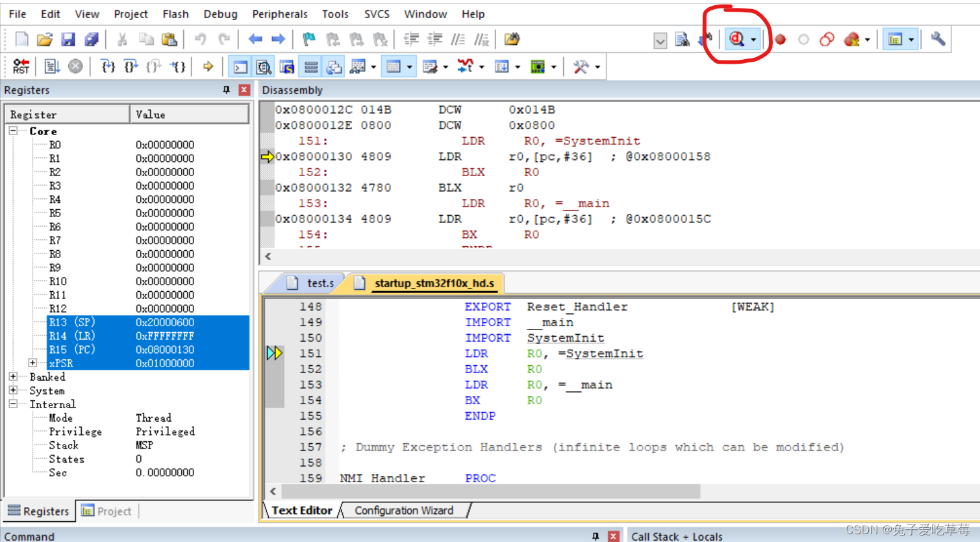Switch to the Configuration Wizard tab
The image size is (980, 542).
coord(404,510)
